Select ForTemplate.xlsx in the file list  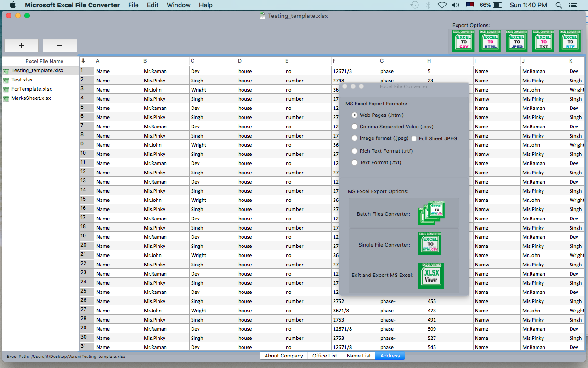(40, 89)
